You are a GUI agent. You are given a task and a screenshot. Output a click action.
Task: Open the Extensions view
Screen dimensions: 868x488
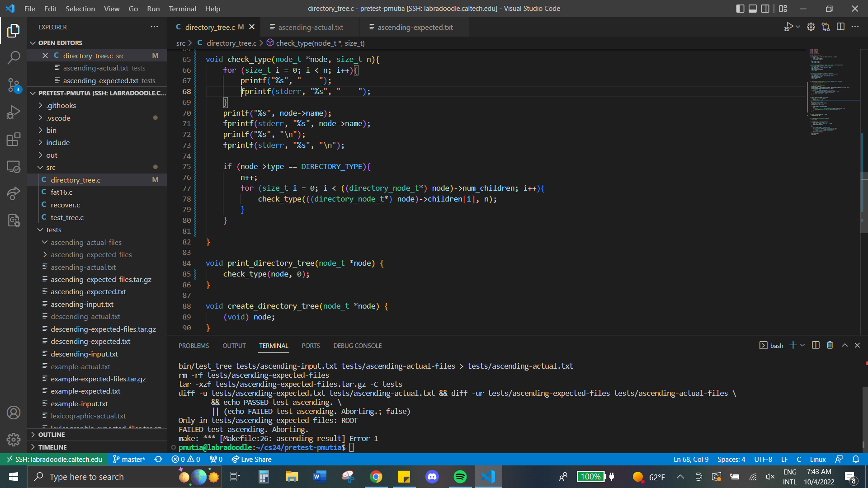(x=14, y=139)
